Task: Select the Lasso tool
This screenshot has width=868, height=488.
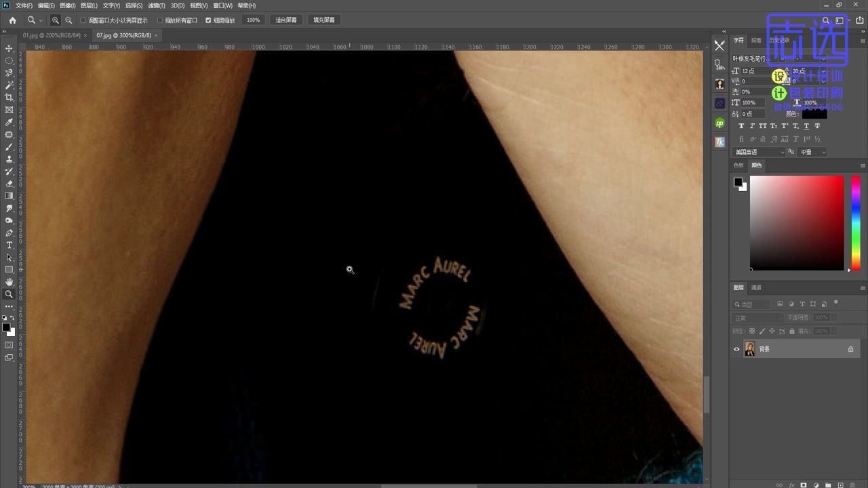Action: coord(9,73)
